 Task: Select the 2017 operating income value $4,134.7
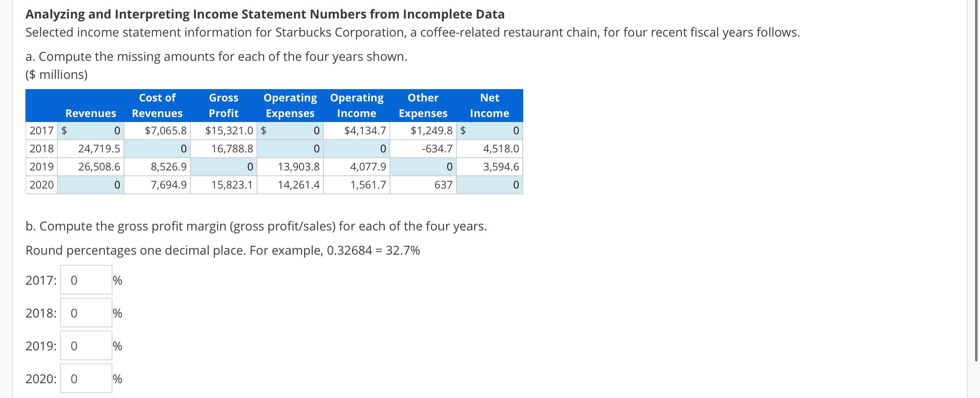365,131
